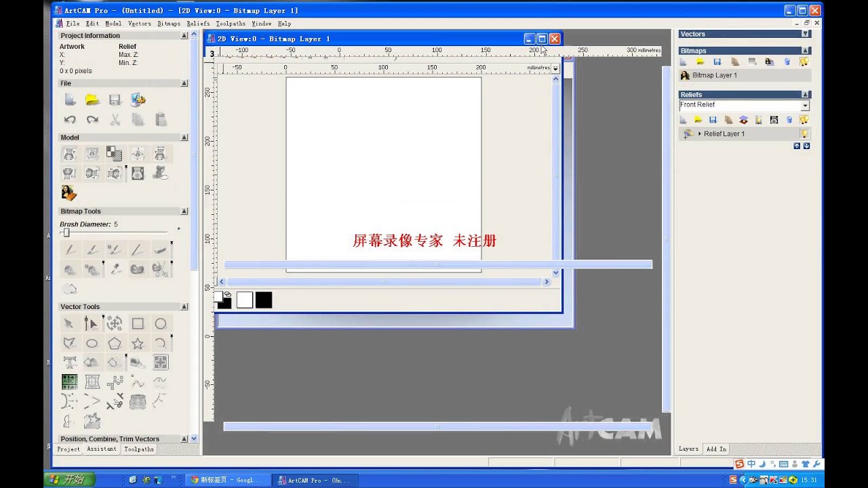This screenshot has width=868, height=488.
Task: Click the plus-cross icon in Vector Tools
Action: coord(160,362)
